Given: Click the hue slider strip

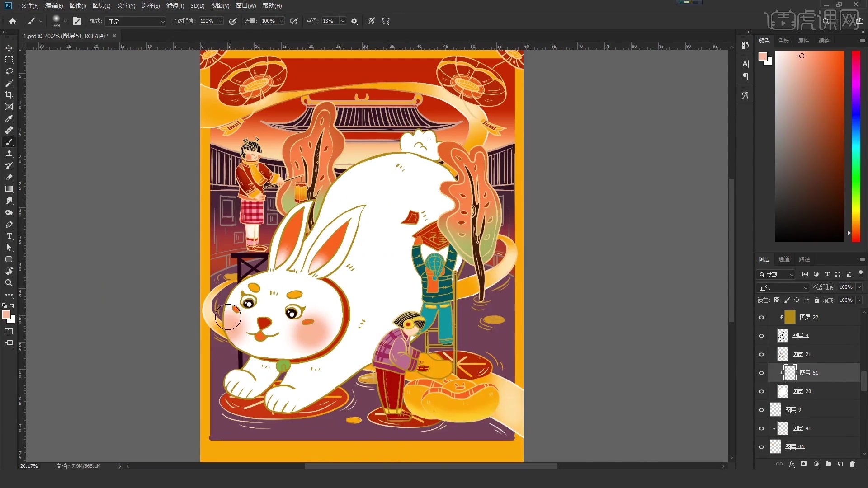Looking at the screenshot, I should 856,146.
